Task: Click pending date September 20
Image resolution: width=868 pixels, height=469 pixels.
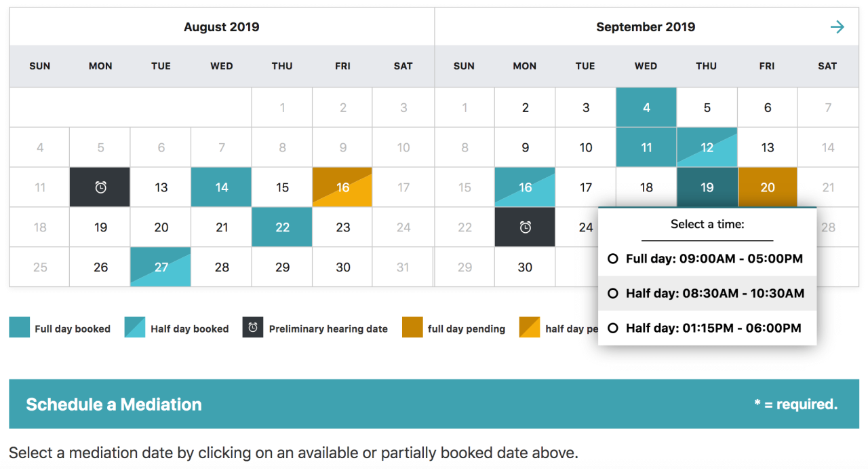Action: tap(767, 187)
